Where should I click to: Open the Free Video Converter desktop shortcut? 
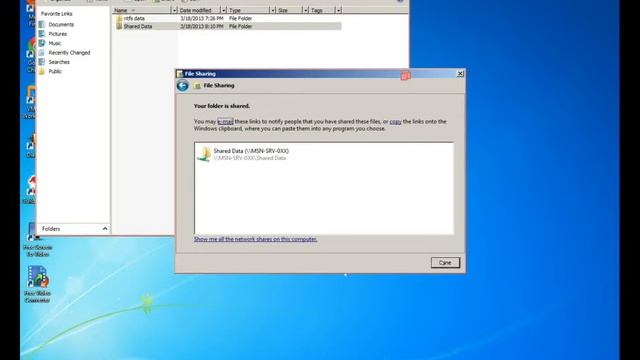(37, 284)
